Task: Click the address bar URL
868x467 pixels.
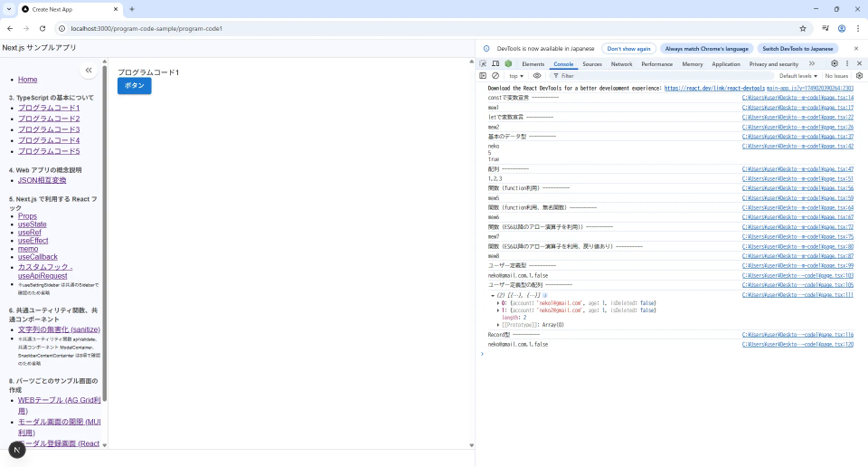Action: point(146,28)
